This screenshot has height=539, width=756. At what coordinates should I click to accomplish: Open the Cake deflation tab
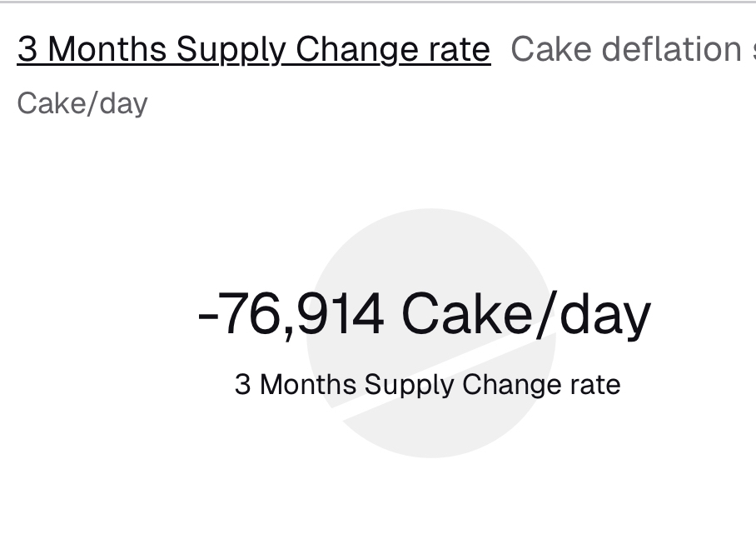[x=626, y=50]
